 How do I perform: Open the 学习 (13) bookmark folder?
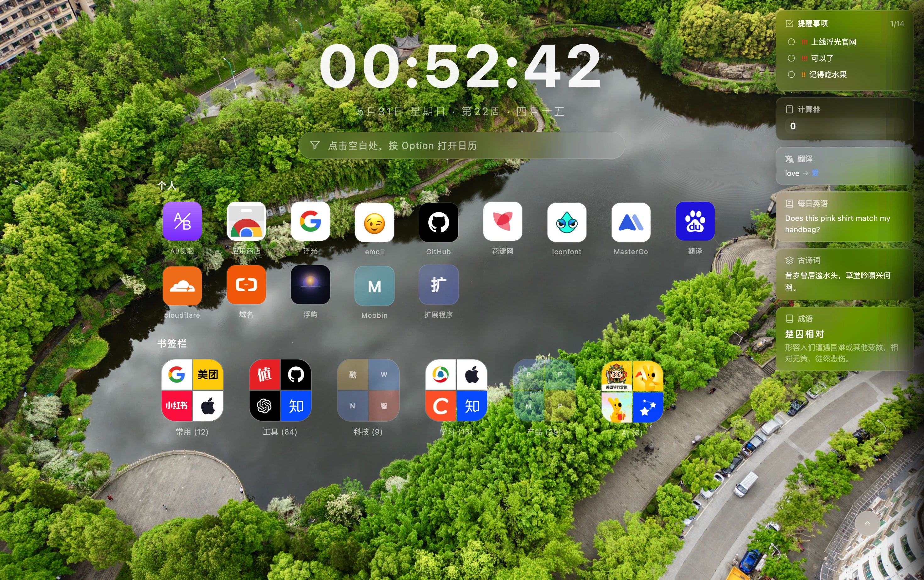tap(456, 390)
